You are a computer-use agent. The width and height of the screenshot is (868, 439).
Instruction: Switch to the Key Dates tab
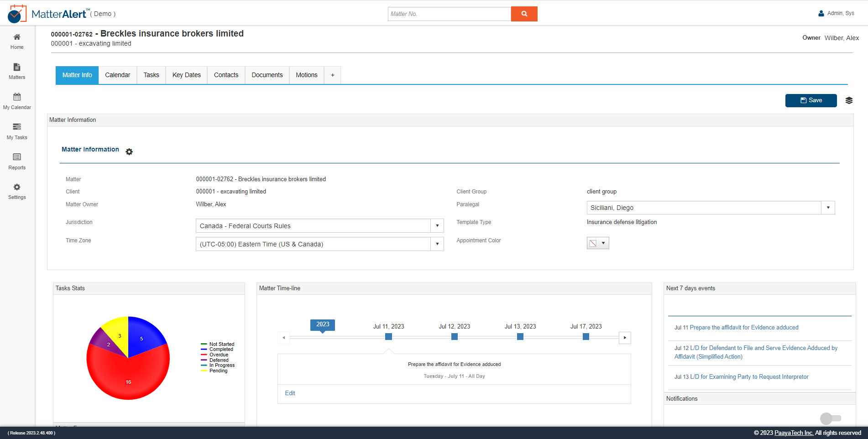click(186, 75)
